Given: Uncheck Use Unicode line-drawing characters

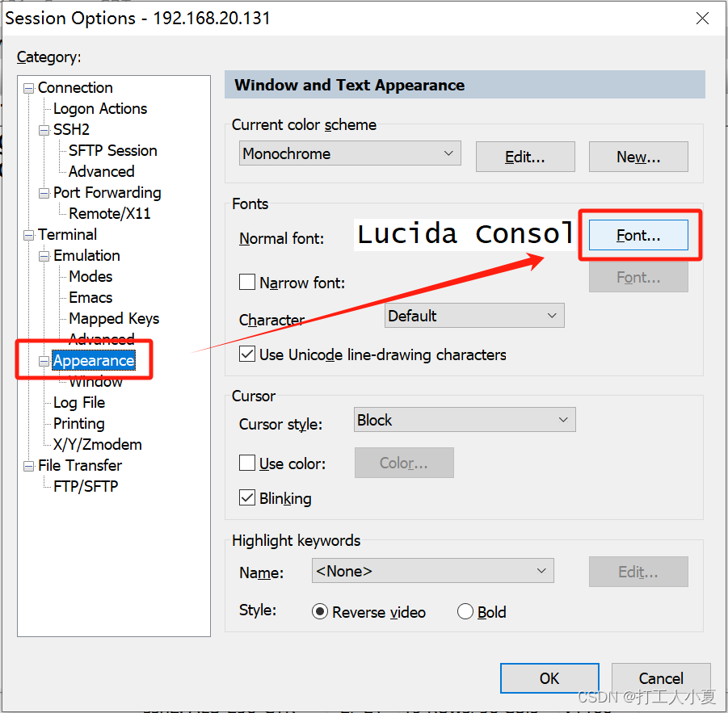Looking at the screenshot, I should tap(246, 354).
